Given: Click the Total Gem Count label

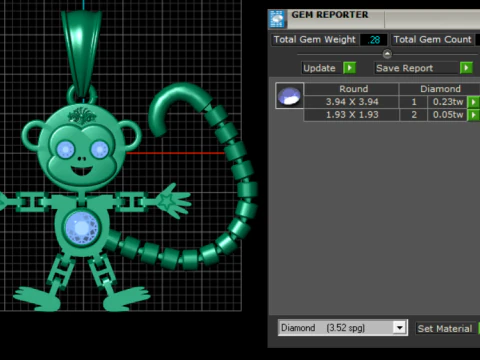Looking at the screenshot, I should tap(432, 40).
